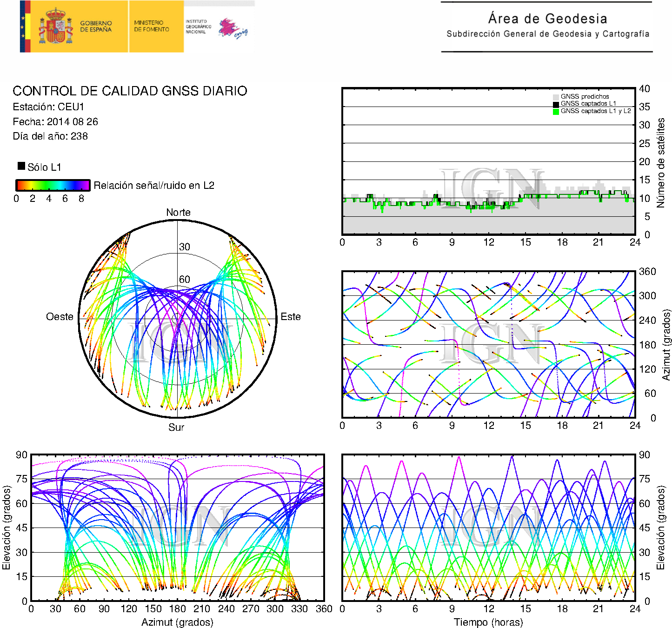Click the Norte label above the sky plot

[178, 213]
